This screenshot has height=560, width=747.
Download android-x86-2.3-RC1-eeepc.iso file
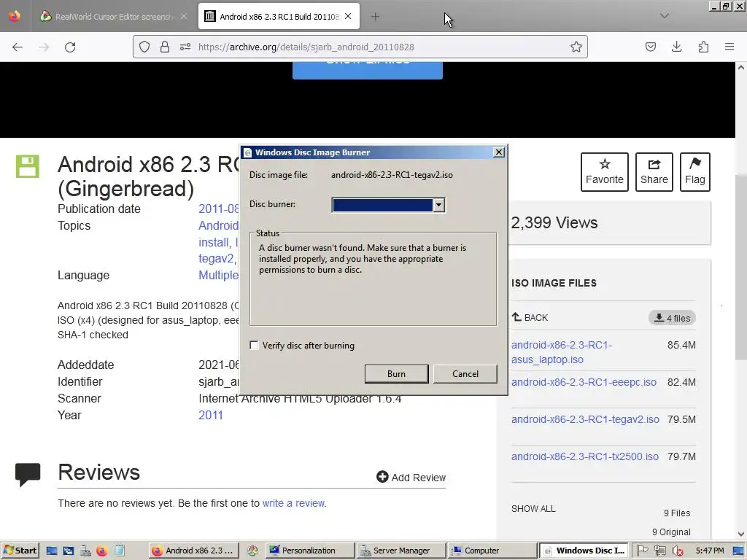584,382
